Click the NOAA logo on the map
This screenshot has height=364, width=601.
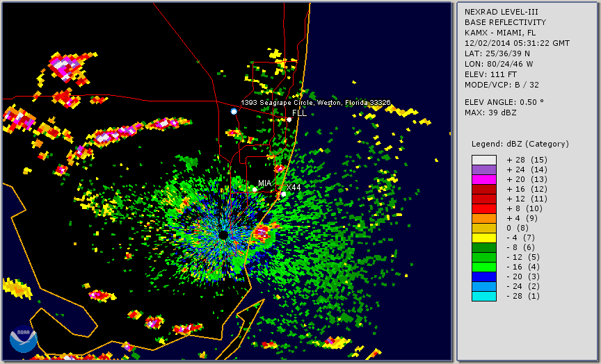(x=24, y=339)
